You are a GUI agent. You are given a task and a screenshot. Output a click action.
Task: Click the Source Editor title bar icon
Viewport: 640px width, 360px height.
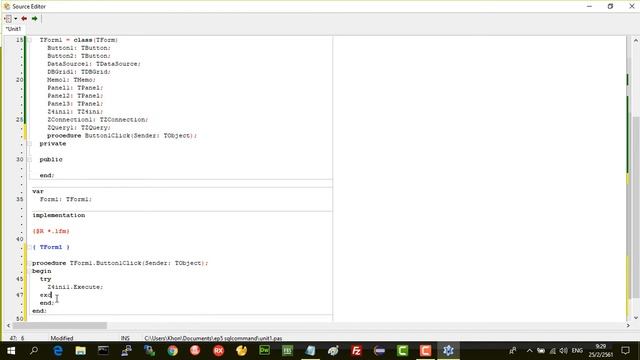pyautogui.click(x=7, y=7)
